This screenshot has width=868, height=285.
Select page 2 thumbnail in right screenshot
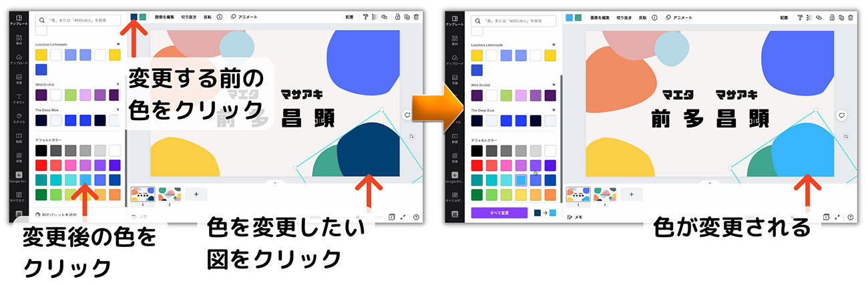pos(604,193)
